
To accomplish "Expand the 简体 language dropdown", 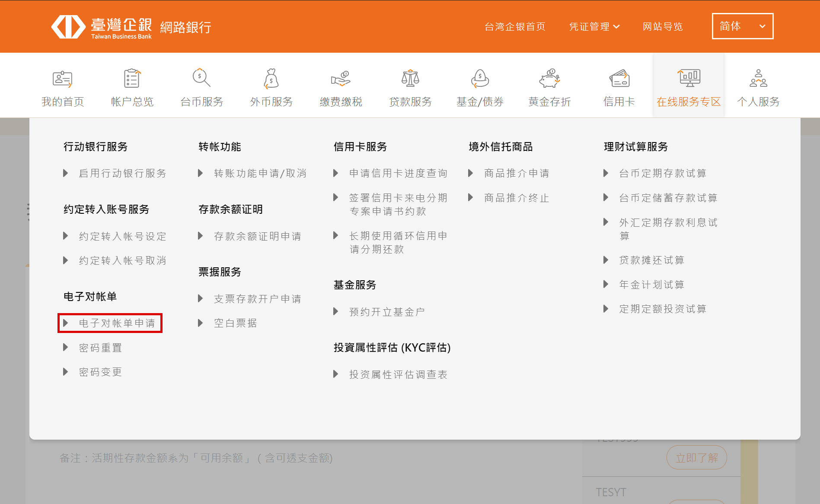I will 742,26.
